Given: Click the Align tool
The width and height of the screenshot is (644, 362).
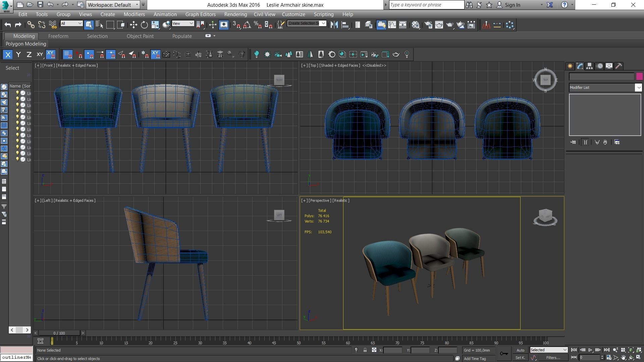Looking at the screenshot, I should tap(345, 25).
